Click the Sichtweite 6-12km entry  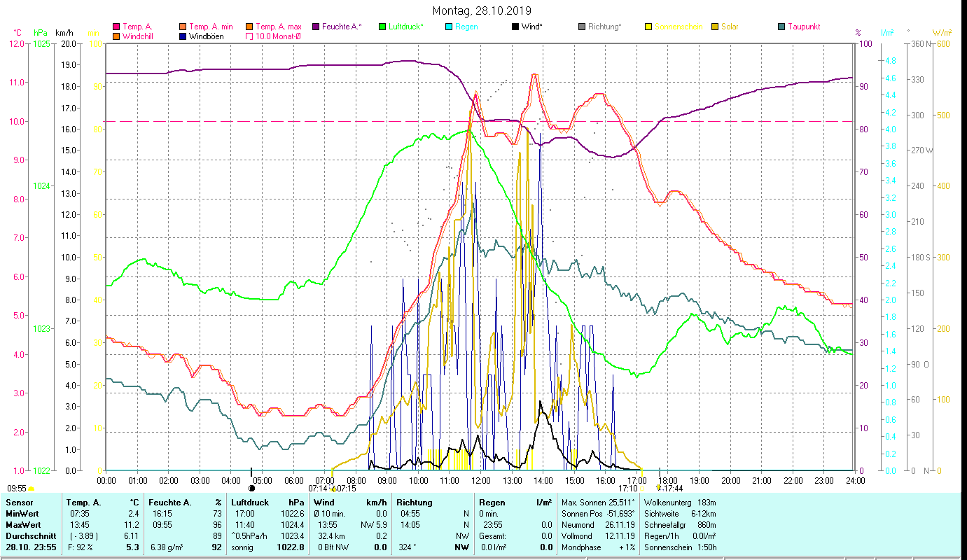[x=680, y=514]
